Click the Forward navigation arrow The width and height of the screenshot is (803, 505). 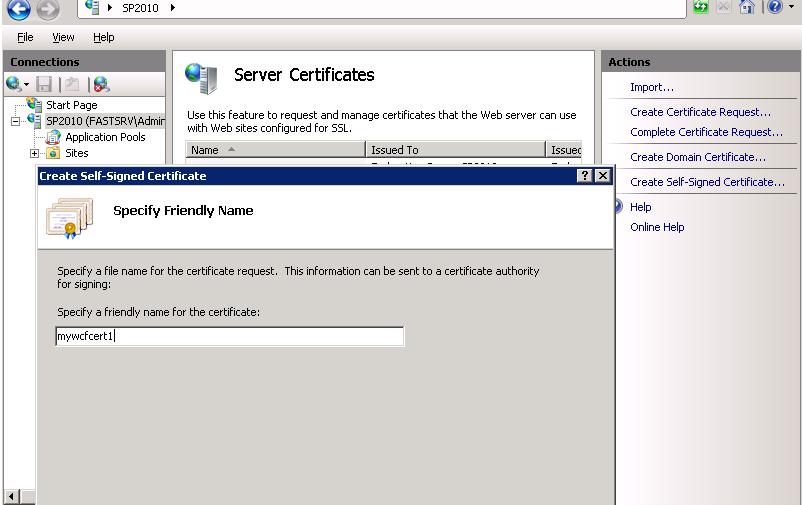pos(48,9)
